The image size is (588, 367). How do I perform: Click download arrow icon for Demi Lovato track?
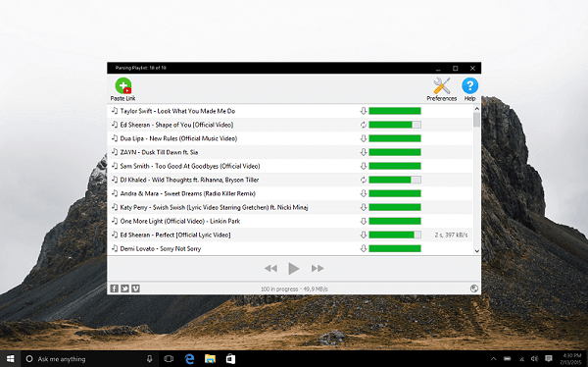tap(363, 248)
